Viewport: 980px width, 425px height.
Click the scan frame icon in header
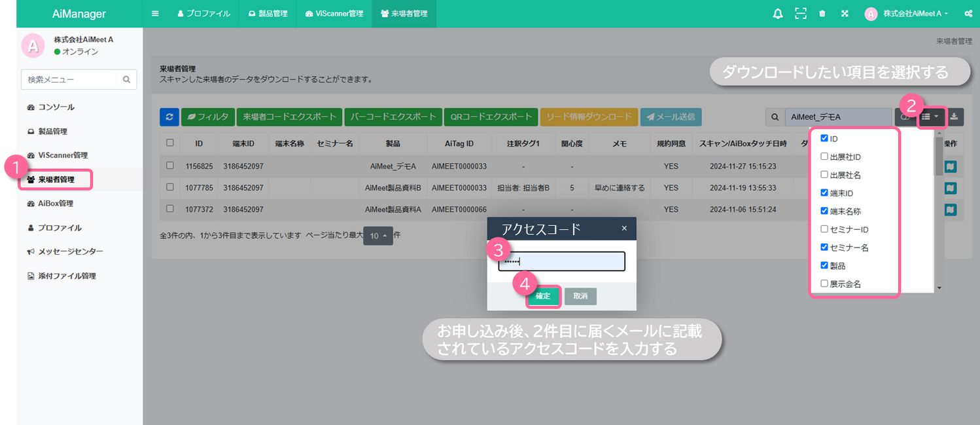coord(800,14)
